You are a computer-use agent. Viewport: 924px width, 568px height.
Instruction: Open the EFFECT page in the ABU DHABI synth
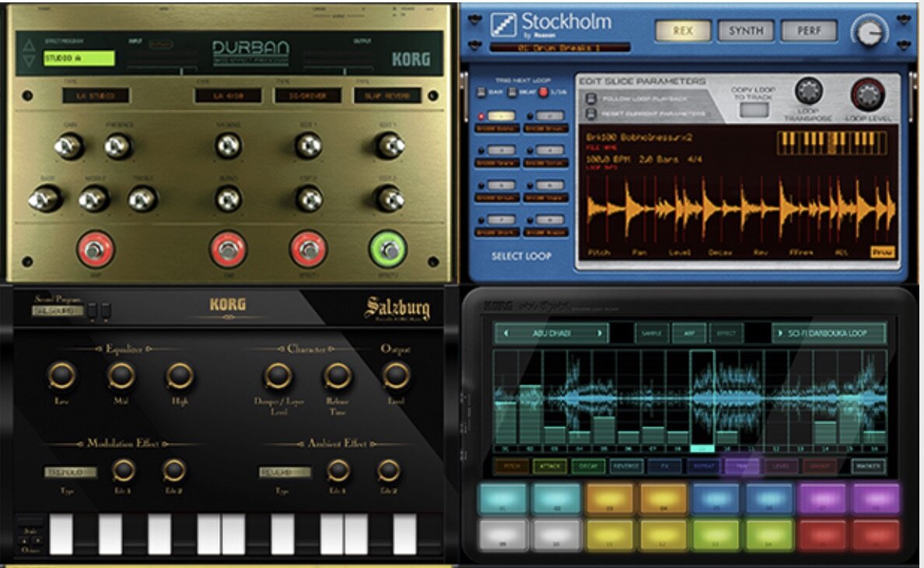726,334
